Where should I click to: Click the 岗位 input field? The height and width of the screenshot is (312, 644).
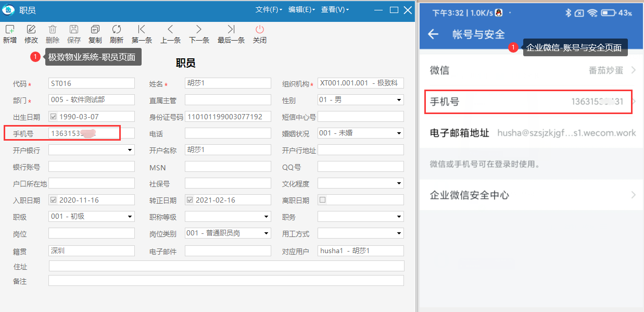click(x=92, y=233)
